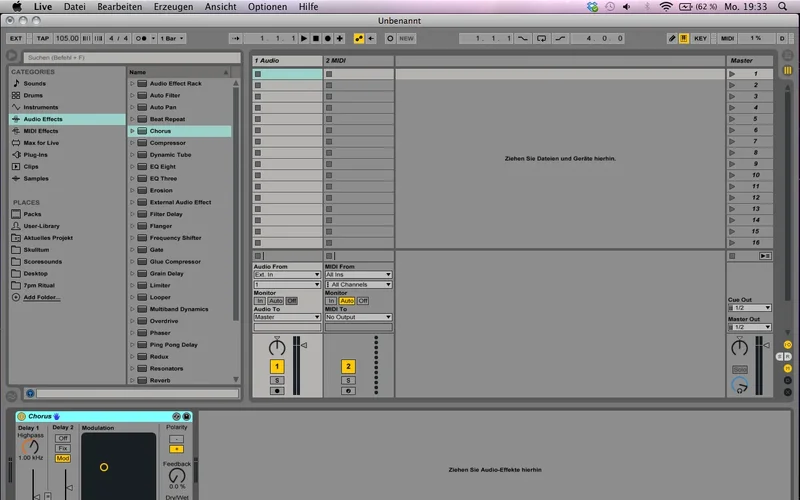Viewport: 800px width, 500px height.
Task: Click the transport Stop button
Action: point(316,39)
